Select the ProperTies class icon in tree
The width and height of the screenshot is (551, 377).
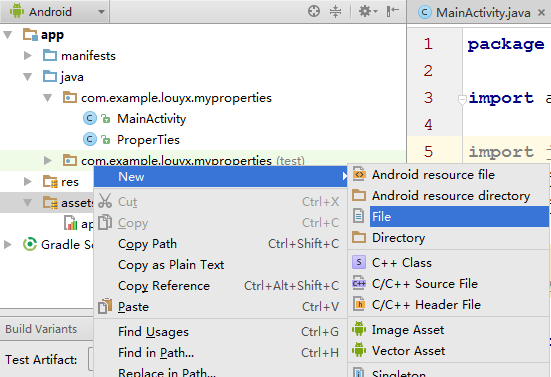tap(90, 139)
